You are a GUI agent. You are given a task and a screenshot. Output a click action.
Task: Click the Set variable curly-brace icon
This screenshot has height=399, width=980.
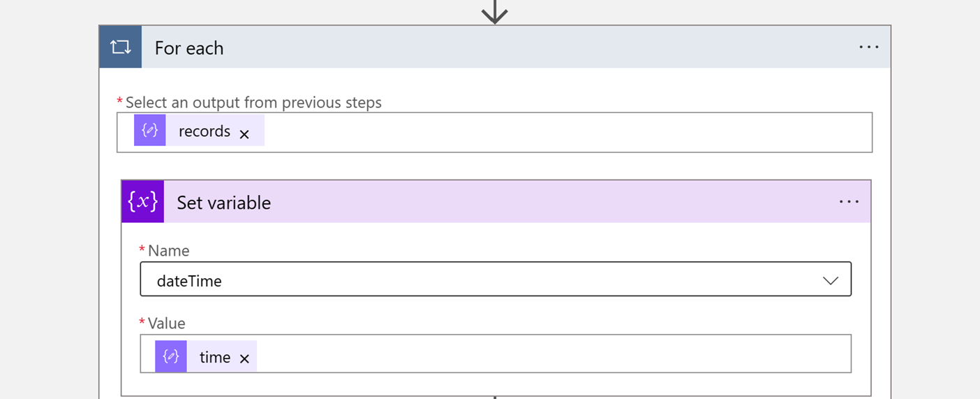143,201
